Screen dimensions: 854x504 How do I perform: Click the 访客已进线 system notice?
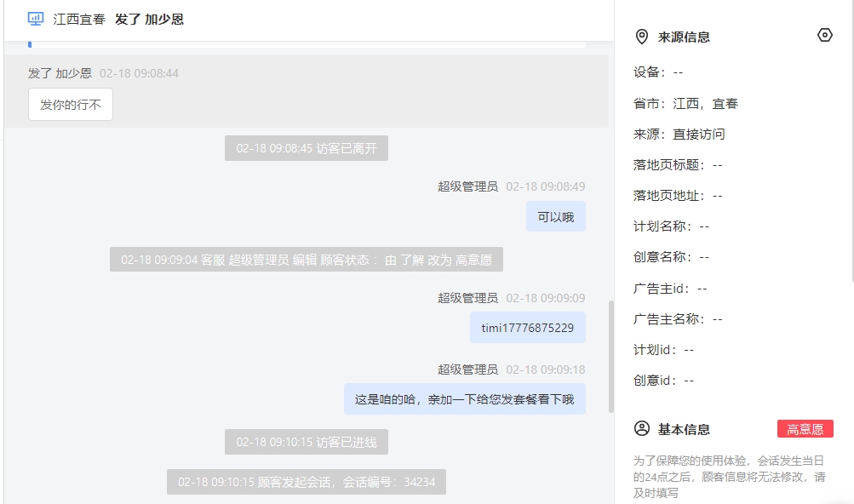(x=306, y=442)
